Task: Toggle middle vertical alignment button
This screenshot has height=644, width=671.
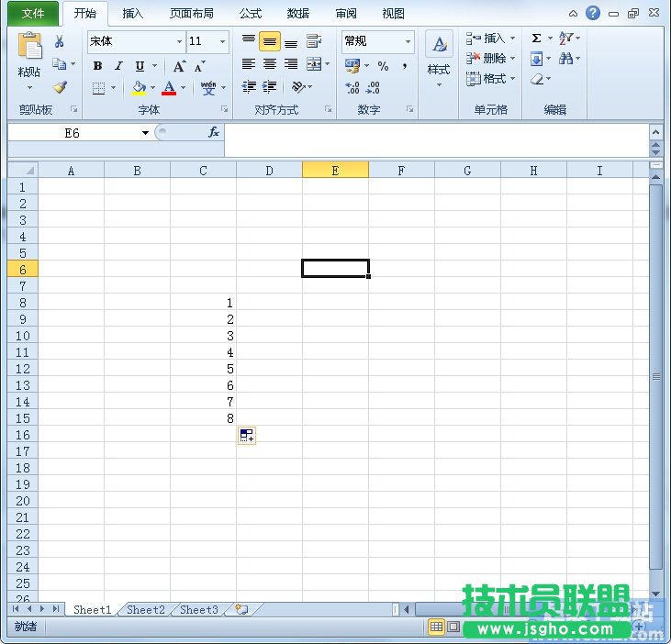Action: 270,41
